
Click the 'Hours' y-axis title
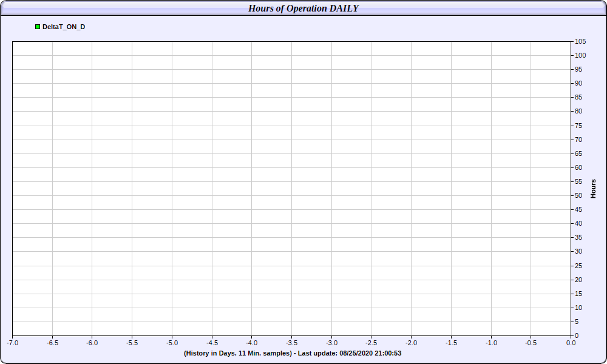(593, 189)
